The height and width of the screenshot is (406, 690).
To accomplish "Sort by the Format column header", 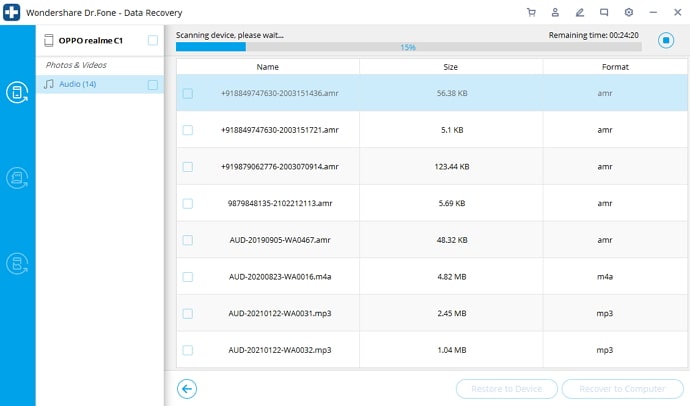I will coord(615,67).
